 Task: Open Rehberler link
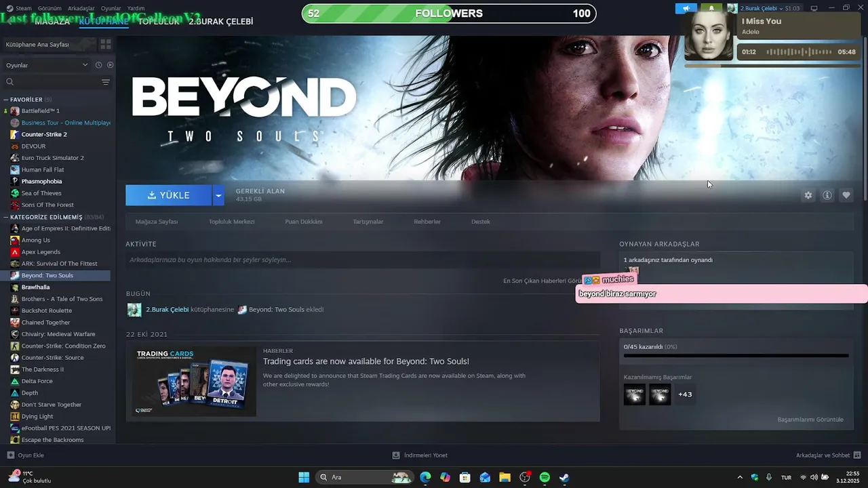point(427,222)
